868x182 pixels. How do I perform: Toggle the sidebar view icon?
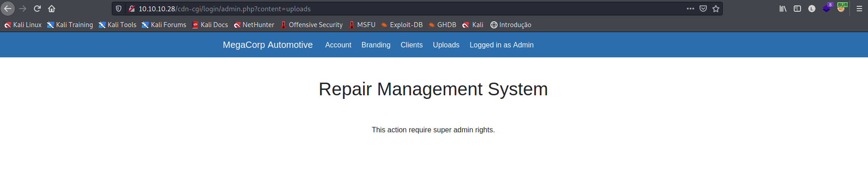click(x=797, y=9)
